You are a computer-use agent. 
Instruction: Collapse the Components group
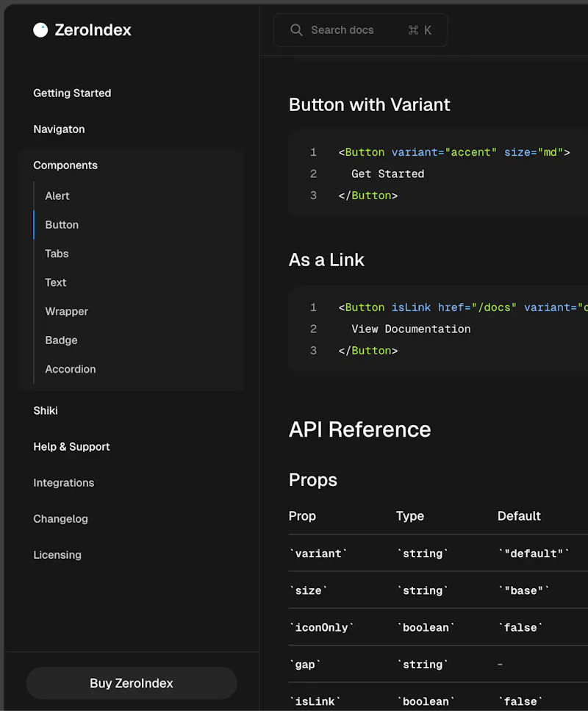click(65, 165)
